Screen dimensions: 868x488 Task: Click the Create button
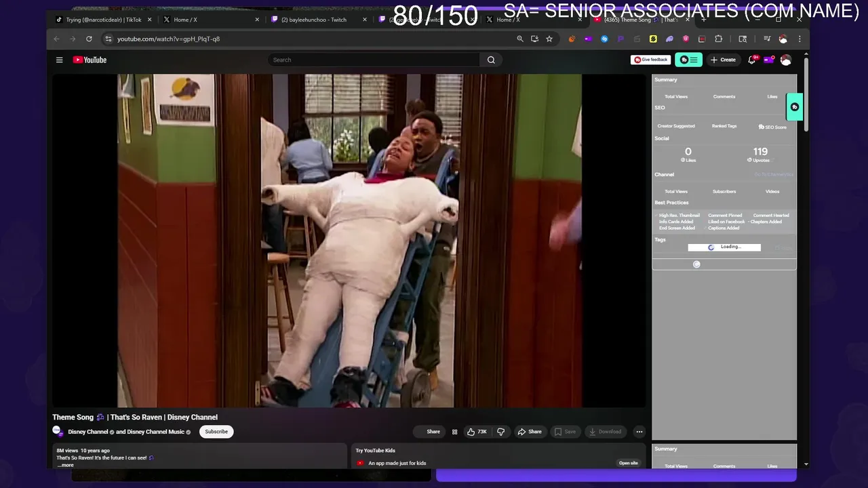pyautogui.click(x=723, y=60)
